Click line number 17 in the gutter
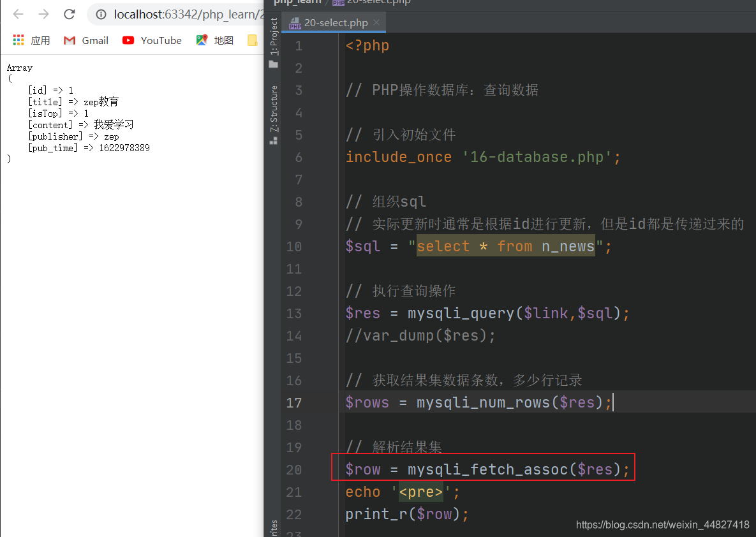The height and width of the screenshot is (537, 756). point(293,402)
